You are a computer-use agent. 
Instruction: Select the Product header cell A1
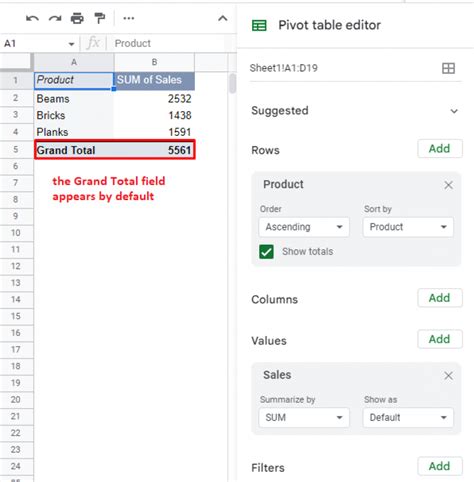point(74,80)
